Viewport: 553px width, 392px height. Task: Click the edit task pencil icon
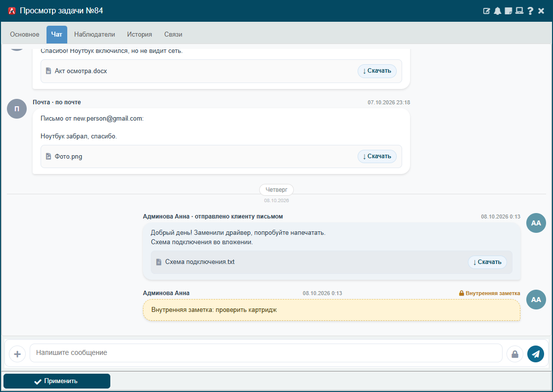click(x=486, y=11)
